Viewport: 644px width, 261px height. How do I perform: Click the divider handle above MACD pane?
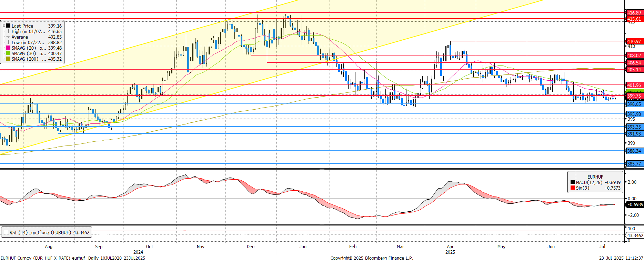pyautogui.click(x=322, y=169)
